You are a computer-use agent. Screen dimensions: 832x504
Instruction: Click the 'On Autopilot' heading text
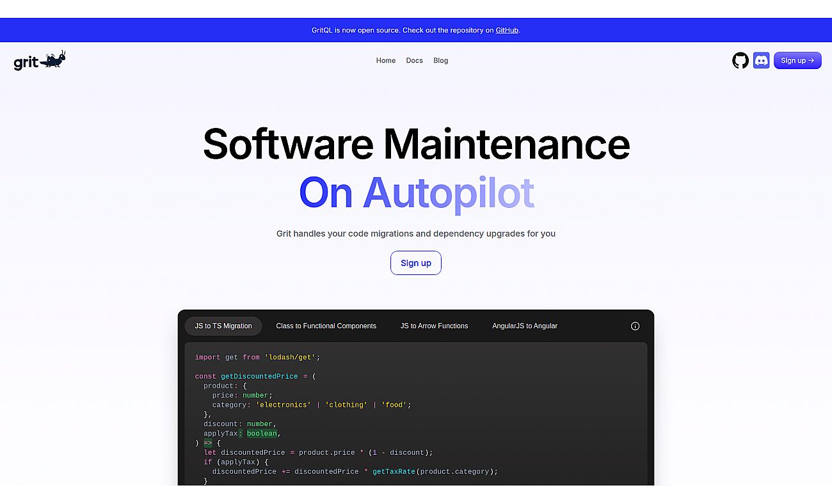coord(417,193)
